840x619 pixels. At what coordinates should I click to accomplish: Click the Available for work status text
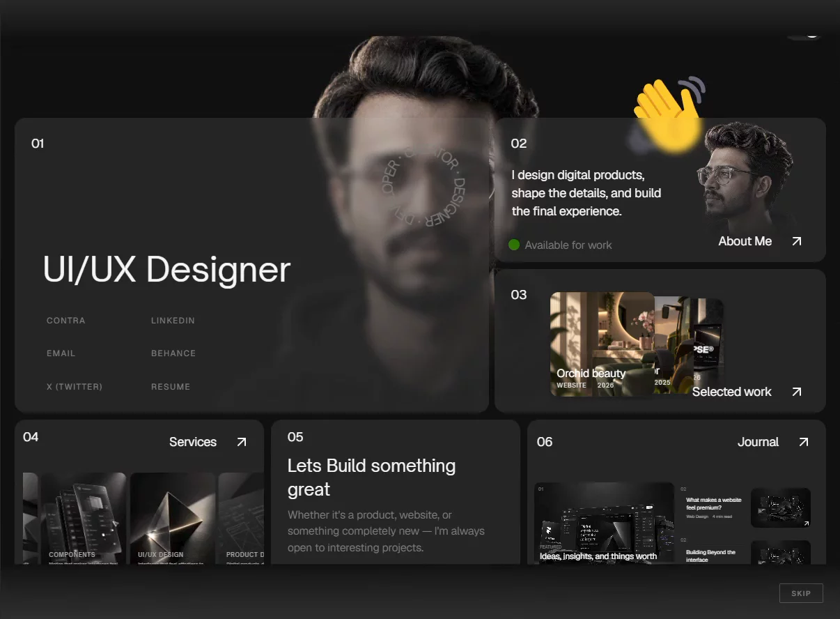[568, 245]
